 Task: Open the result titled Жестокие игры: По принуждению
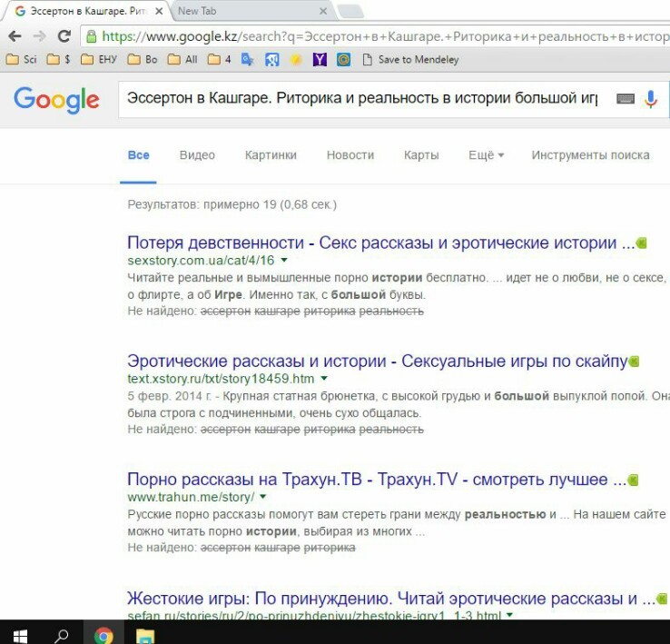click(x=391, y=599)
